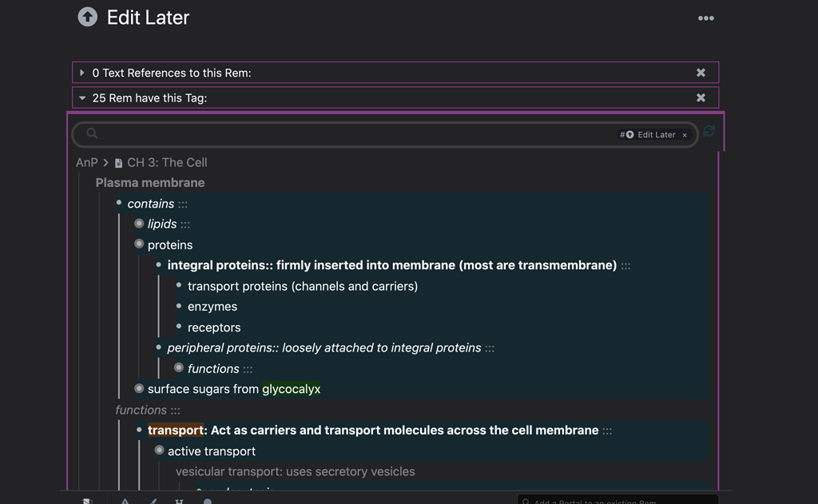Screen dimensions: 818x504
Task: Click the bullet beside active transport
Action: click(159, 450)
